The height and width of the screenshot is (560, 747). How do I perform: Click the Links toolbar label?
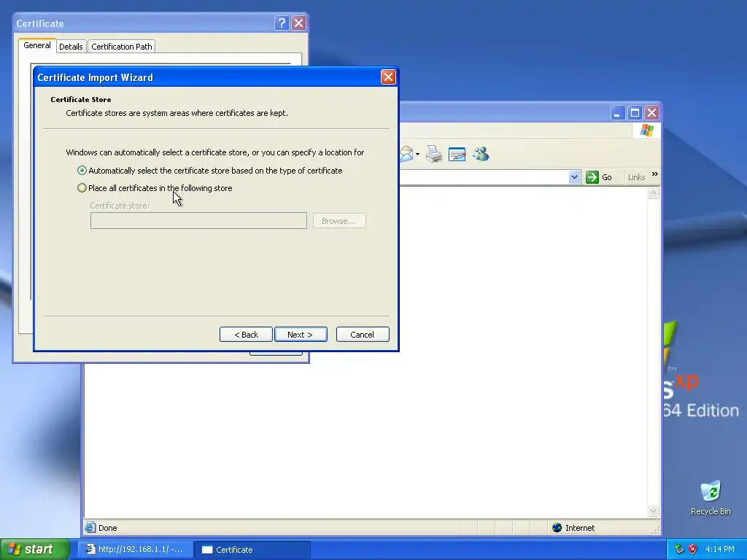coord(636,177)
